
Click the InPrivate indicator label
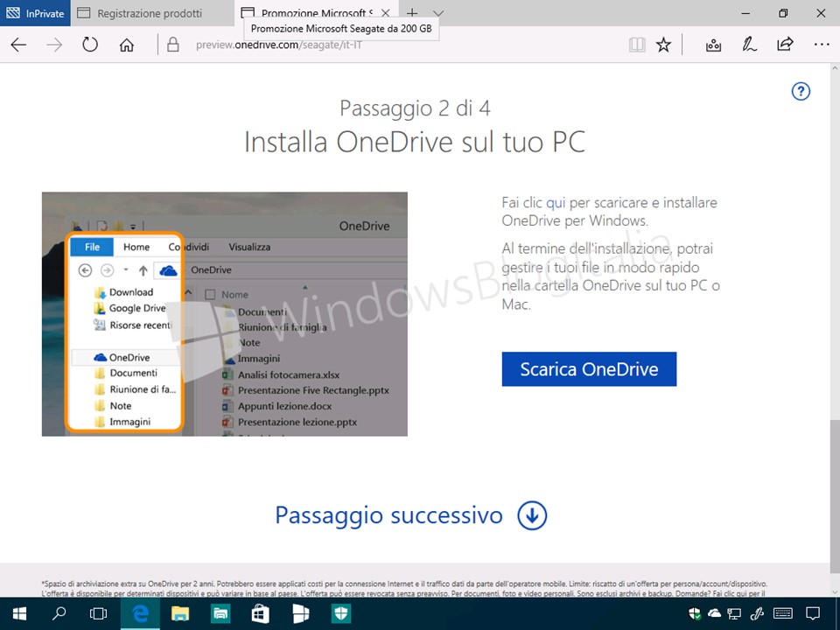pyautogui.click(x=35, y=13)
